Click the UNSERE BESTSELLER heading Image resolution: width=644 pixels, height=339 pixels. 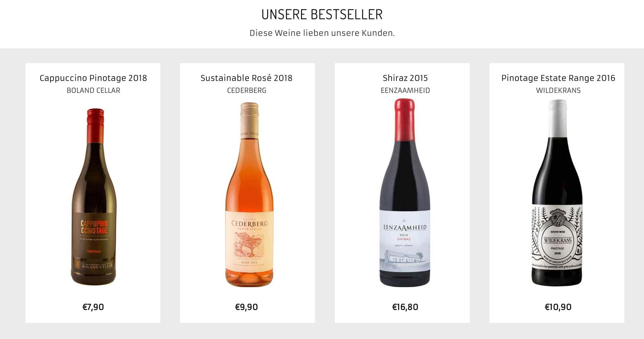pyautogui.click(x=322, y=15)
